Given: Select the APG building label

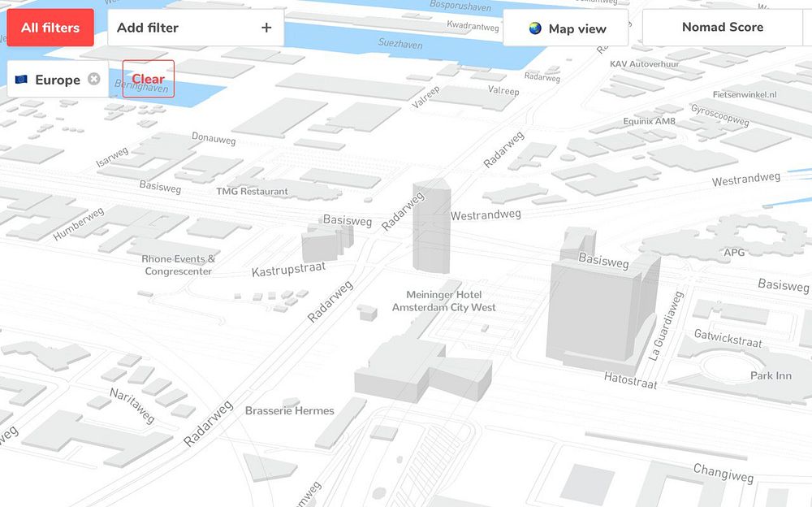Looking at the screenshot, I should pos(734,253).
